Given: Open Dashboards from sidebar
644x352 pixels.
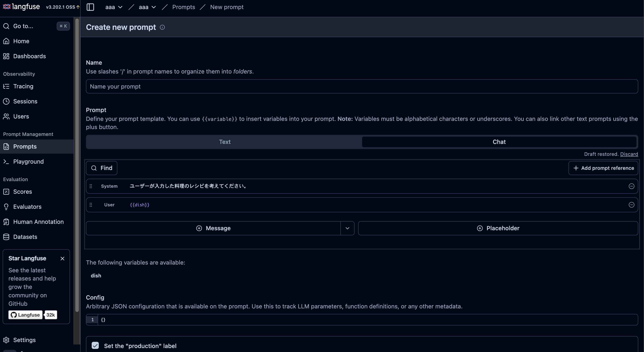Looking at the screenshot, I should click(37, 56).
